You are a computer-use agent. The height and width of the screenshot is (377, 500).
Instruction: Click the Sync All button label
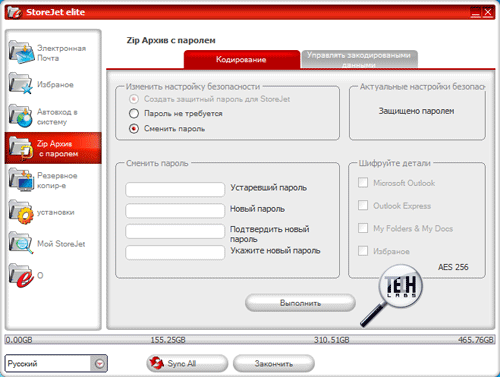(x=181, y=364)
